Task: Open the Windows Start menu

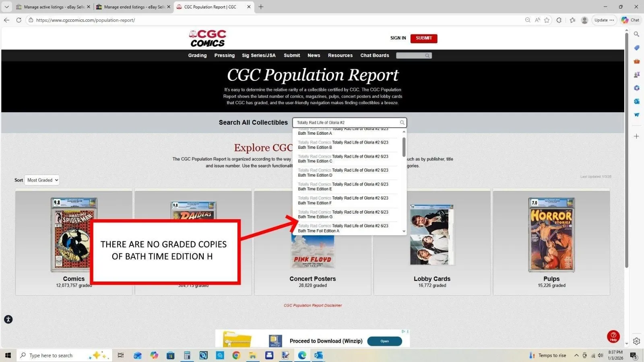Action: (8, 355)
